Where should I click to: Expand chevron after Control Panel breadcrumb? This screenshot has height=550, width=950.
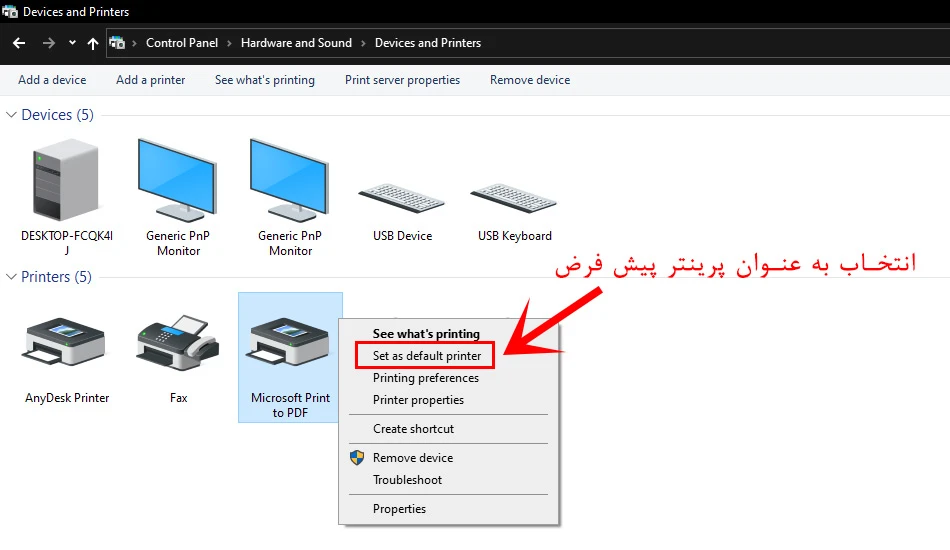pyautogui.click(x=230, y=43)
